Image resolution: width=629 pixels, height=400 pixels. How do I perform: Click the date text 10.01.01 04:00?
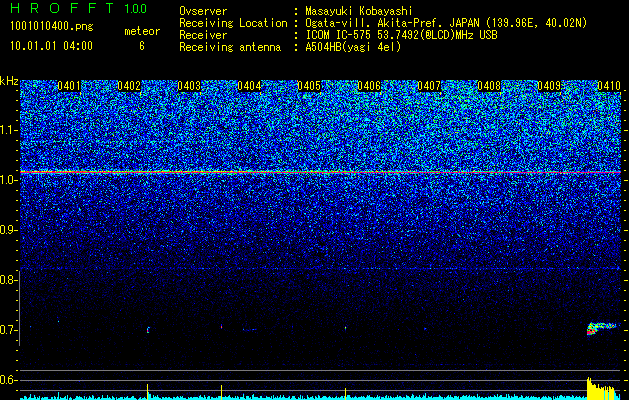point(51,46)
